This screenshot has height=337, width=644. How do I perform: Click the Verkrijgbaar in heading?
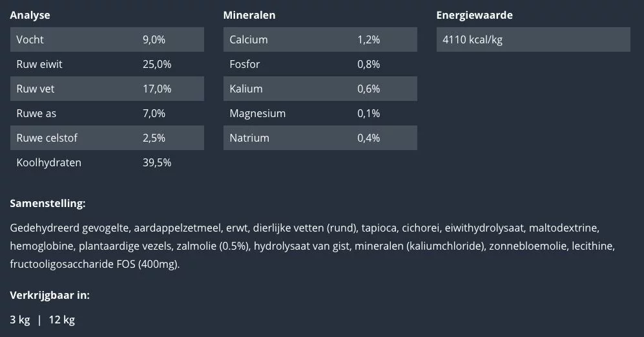click(49, 295)
